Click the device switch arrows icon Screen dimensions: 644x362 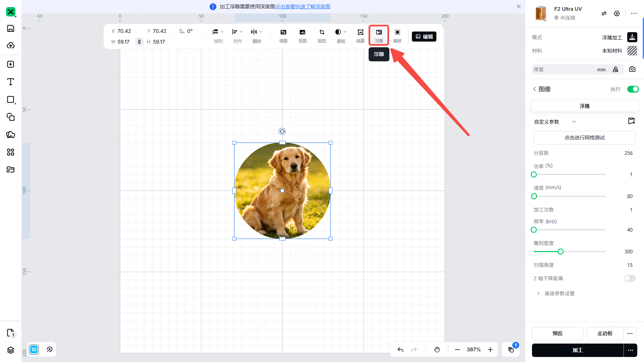click(x=604, y=13)
